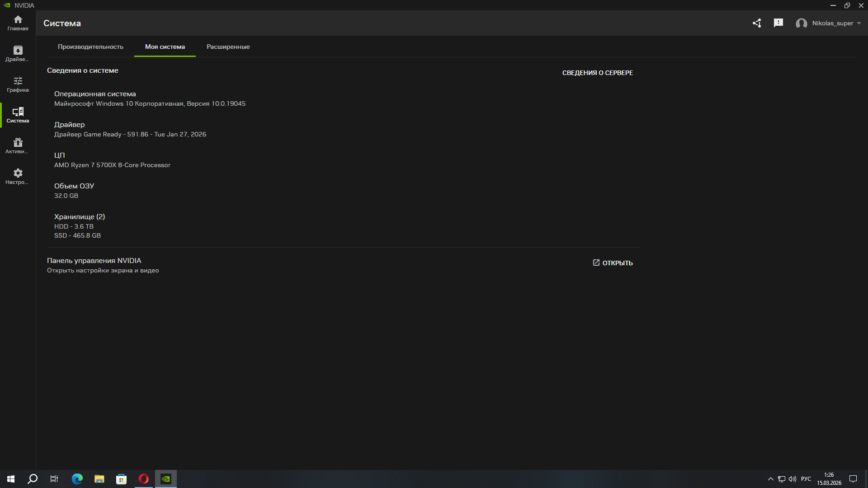Viewport: 868px width, 488px height.
Task: Open the volume control in tray
Action: (792, 479)
